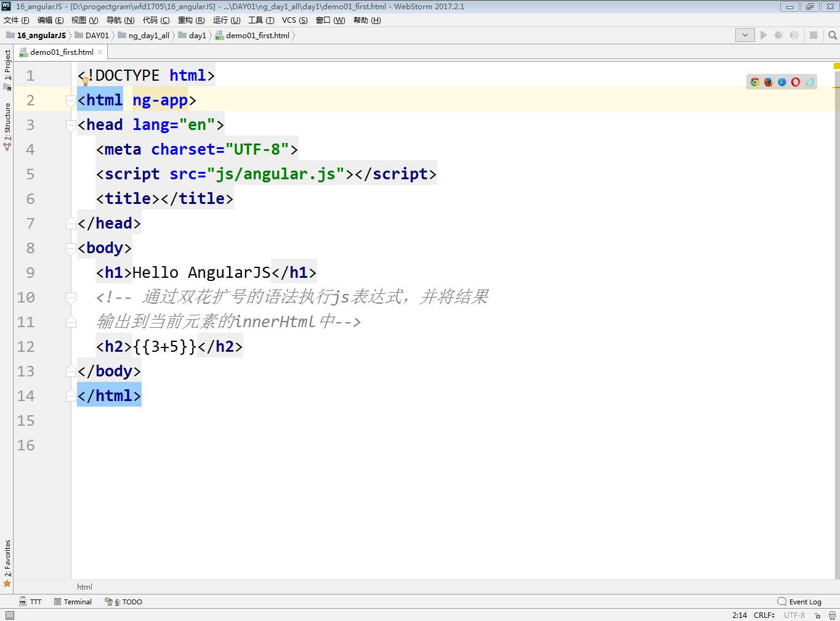The height and width of the screenshot is (621, 840).
Task: Open Search Everywhere magnifier icon
Action: point(832,35)
